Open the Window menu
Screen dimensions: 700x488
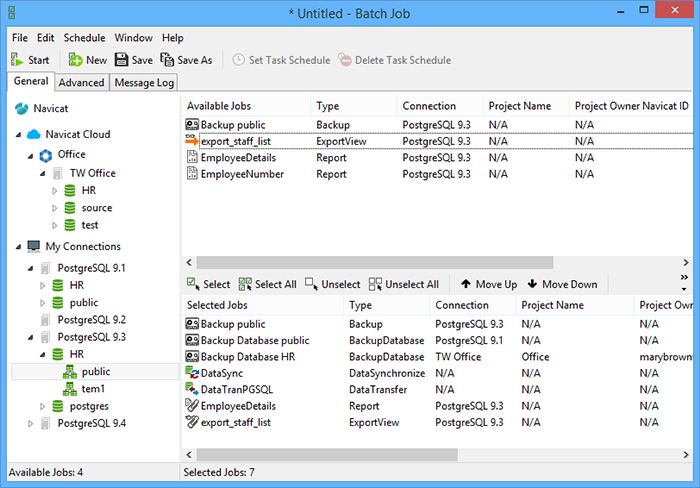[133, 38]
